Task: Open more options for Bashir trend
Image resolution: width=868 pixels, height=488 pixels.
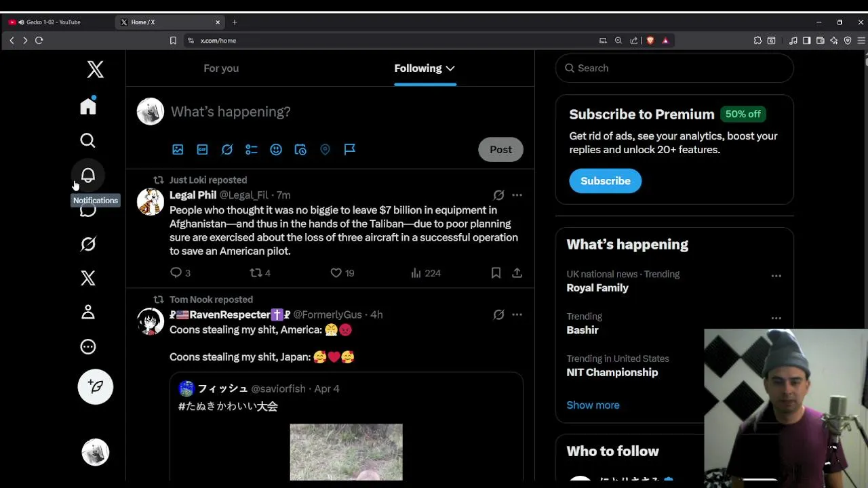Action: point(776,318)
